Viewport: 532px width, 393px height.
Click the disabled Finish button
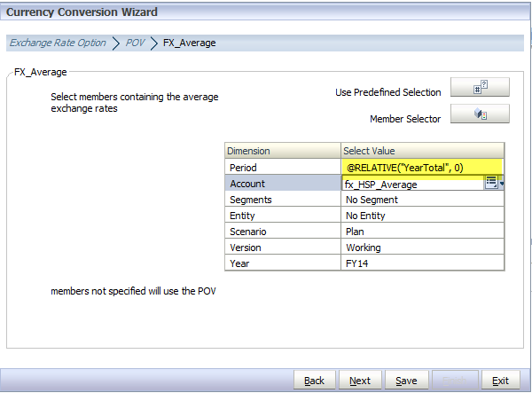(455, 381)
